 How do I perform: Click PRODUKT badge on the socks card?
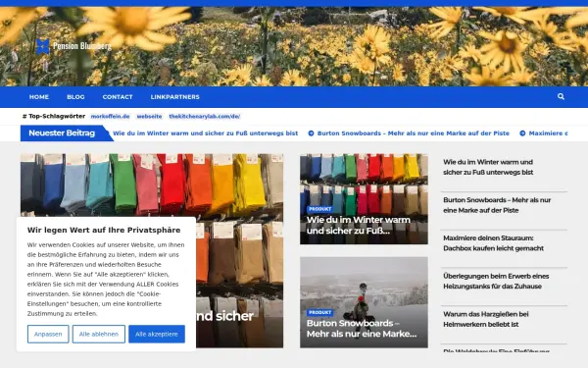[319, 209]
